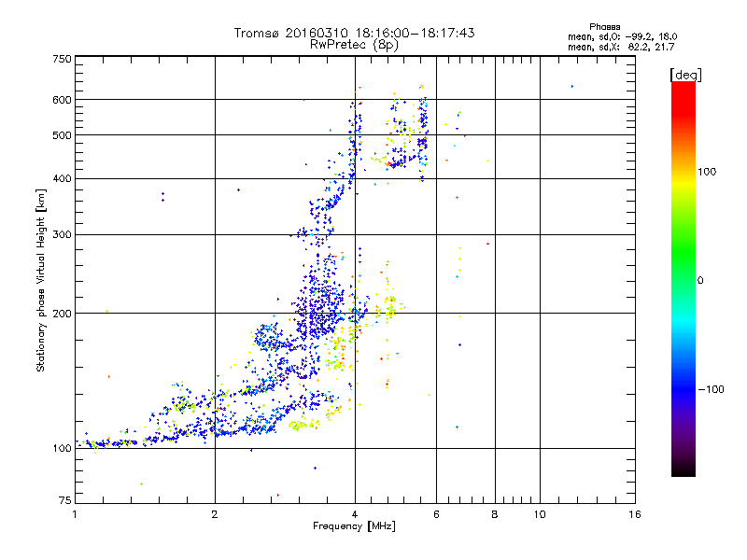The height and width of the screenshot is (560, 747).
Task: Click the x-axis tick label '2'
Action: 215,514
